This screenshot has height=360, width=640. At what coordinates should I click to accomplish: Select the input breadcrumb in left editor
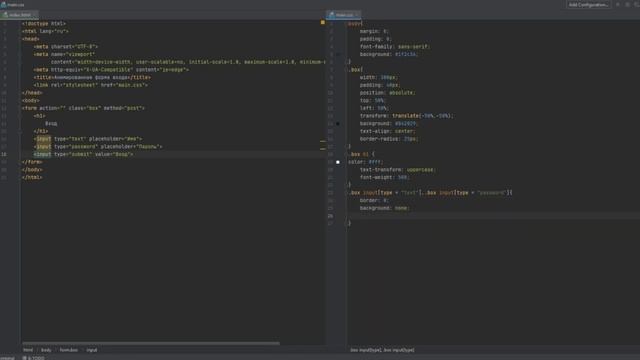(92, 350)
